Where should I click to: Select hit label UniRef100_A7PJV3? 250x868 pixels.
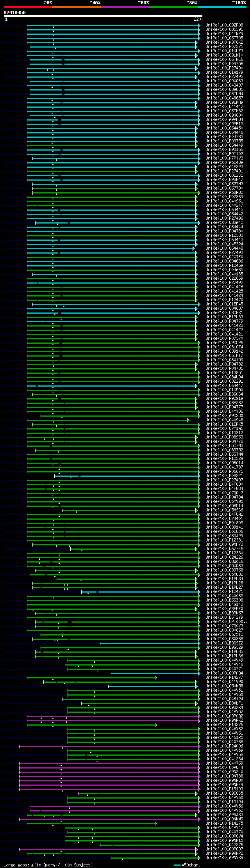224,158
